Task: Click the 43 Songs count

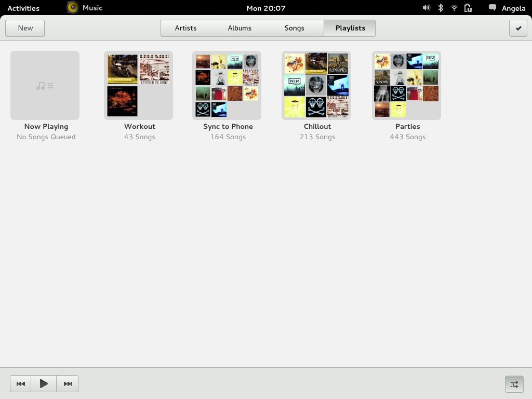Action: 139,137
